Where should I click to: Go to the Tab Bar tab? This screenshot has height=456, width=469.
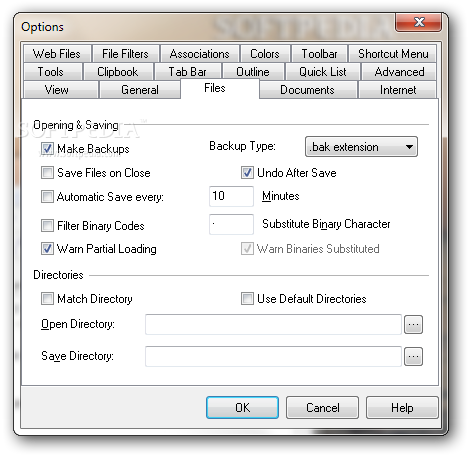(x=187, y=72)
